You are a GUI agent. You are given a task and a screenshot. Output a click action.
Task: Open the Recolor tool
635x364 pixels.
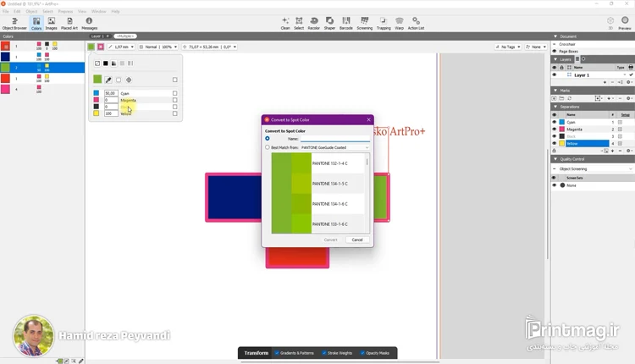click(x=313, y=24)
